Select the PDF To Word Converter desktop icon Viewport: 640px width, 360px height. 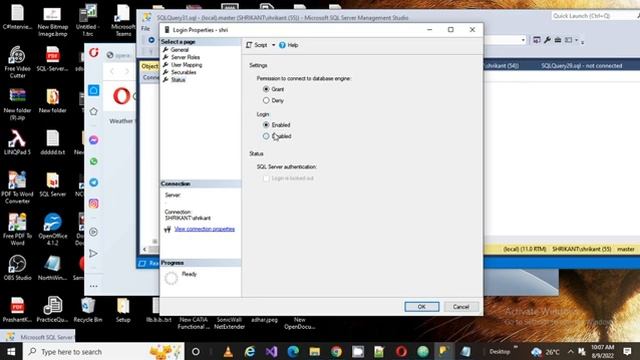(x=17, y=187)
